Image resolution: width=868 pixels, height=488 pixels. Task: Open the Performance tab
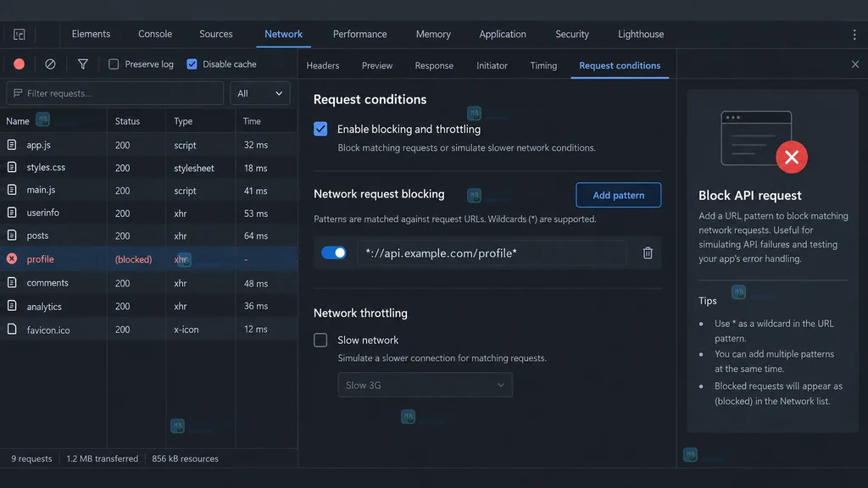(359, 34)
